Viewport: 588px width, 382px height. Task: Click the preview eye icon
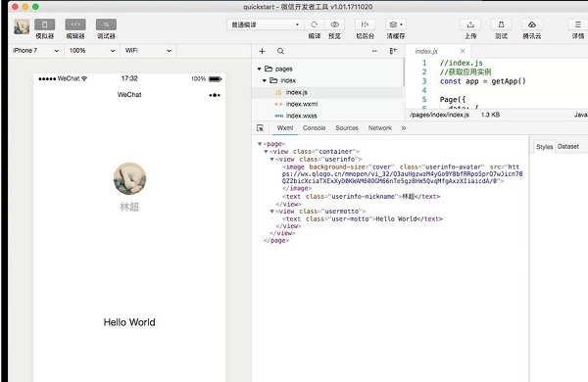coord(334,24)
